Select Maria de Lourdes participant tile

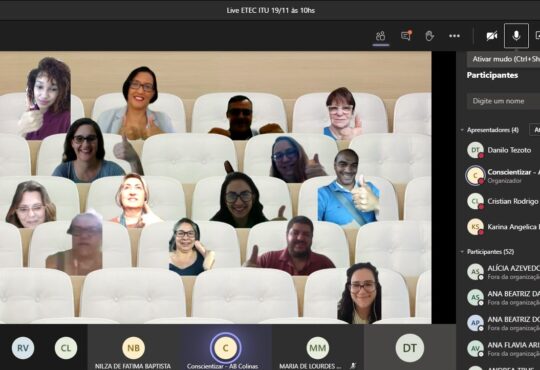318,348
